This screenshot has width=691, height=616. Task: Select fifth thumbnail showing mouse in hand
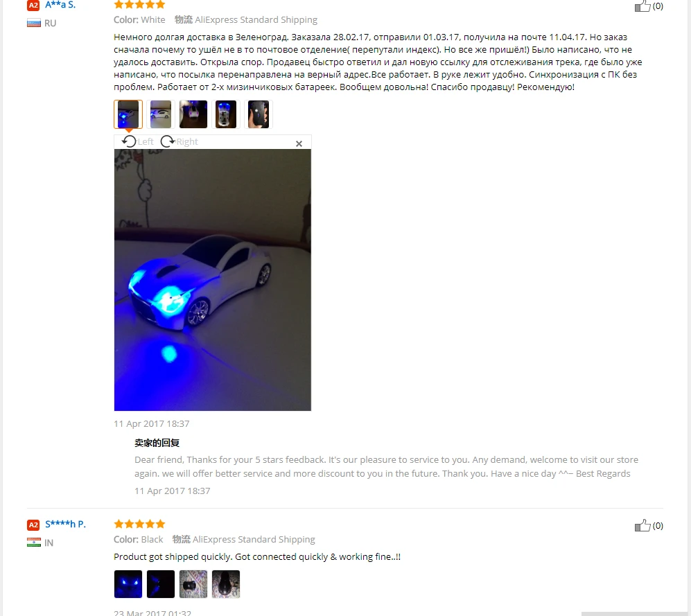(x=259, y=114)
